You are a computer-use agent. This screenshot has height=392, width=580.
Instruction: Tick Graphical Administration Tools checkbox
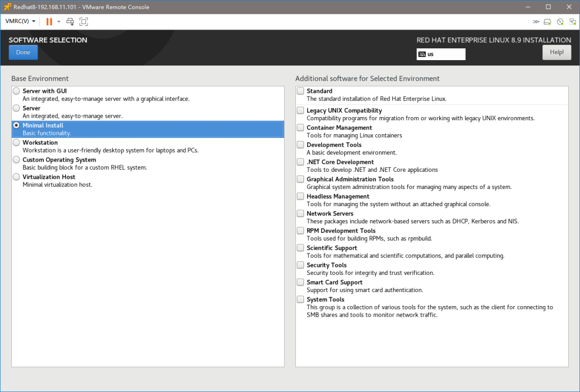300,179
